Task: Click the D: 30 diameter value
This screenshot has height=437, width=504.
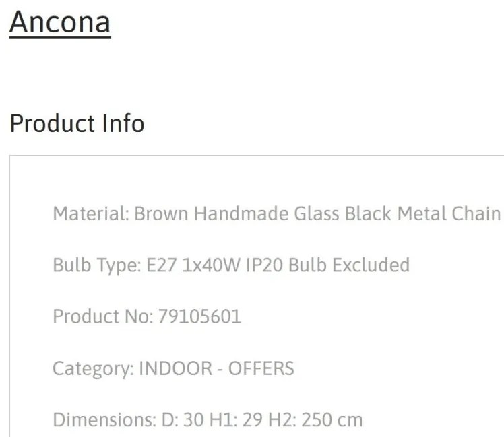Action: coord(183,420)
